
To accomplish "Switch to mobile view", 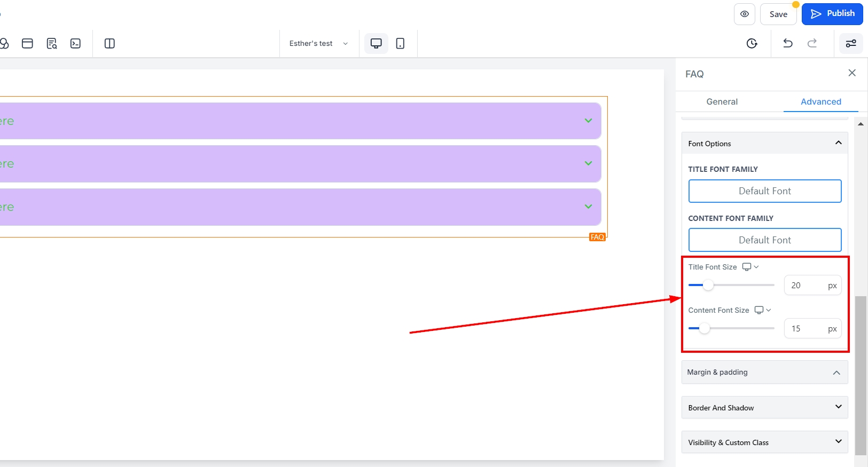I will click(400, 44).
